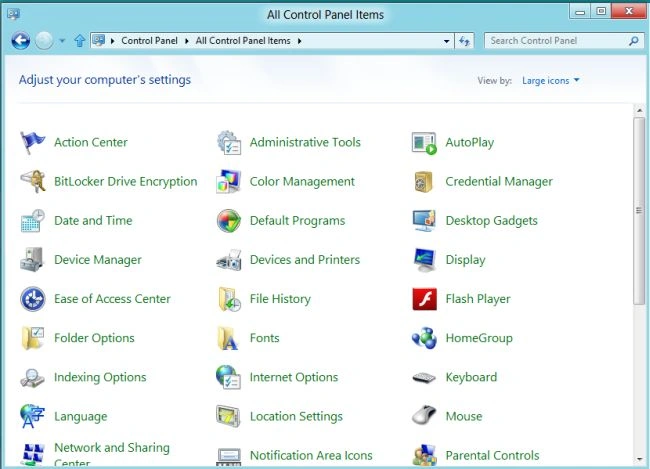
Task: Open the HomeGroup spheres icon
Action: (x=424, y=338)
